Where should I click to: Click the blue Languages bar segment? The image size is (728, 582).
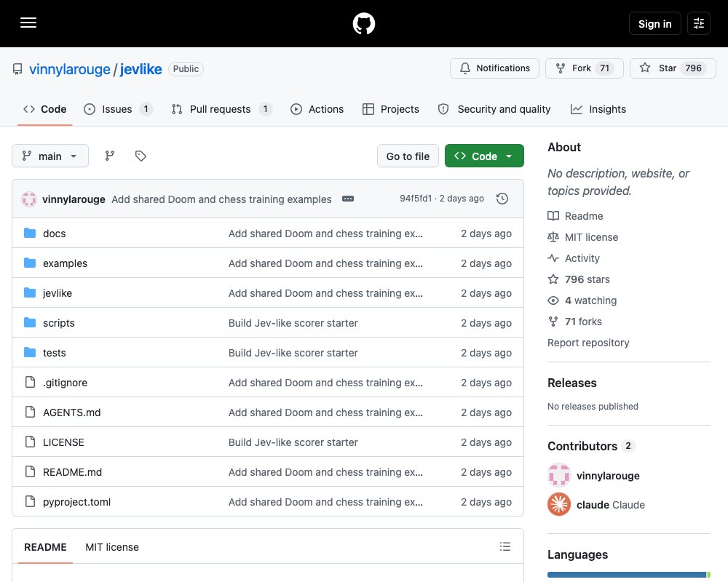(626, 575)
